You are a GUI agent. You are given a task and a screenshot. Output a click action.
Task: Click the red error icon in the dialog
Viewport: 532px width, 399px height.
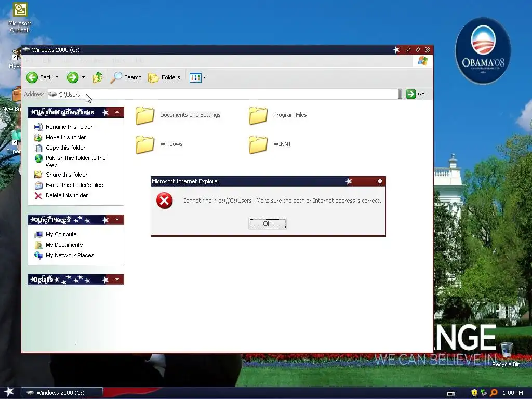[165, 201]
